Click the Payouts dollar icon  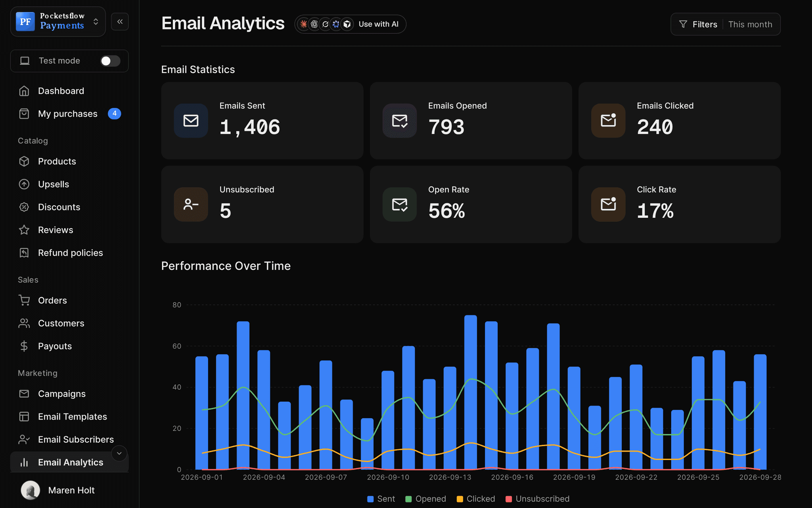pos(24,346)
